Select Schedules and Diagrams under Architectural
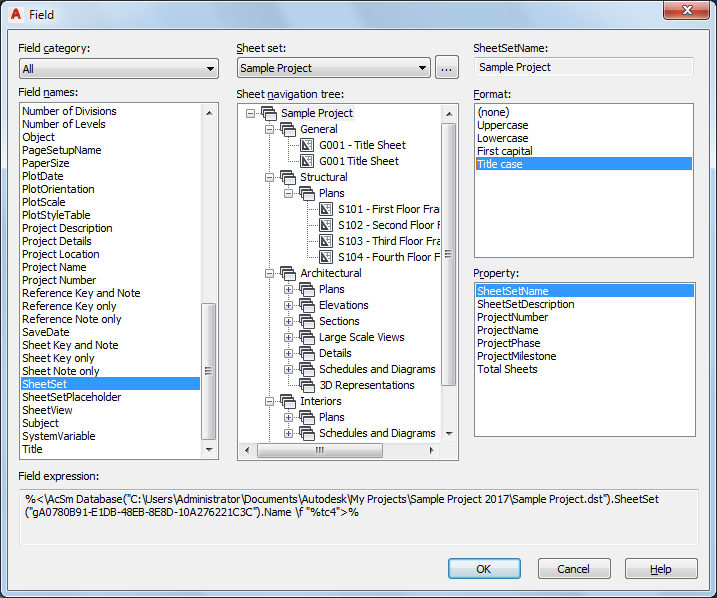The width and height of the screenshot is (717, 598). 377,369
